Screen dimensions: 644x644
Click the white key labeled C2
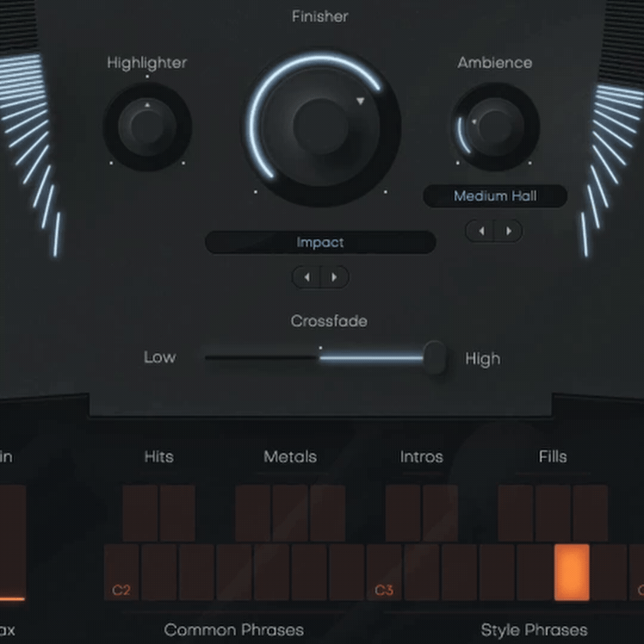pyautogui.click(x=122, y=572)
